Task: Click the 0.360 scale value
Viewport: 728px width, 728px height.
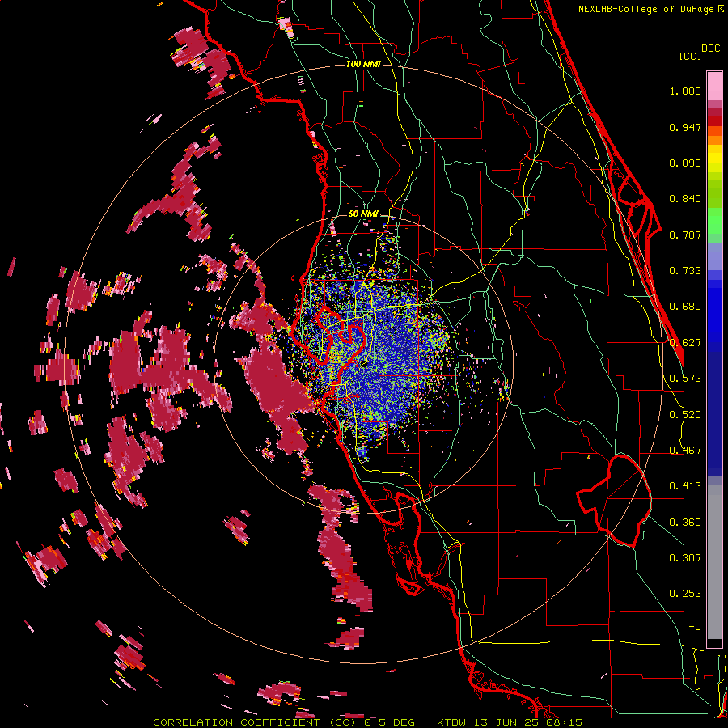Action: pos(685,523)
